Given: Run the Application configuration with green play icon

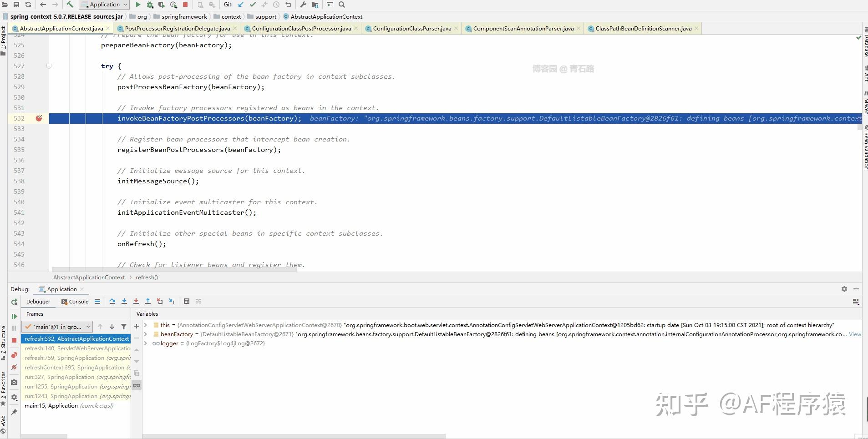Looking at the screenshot, I should (138, 5).
